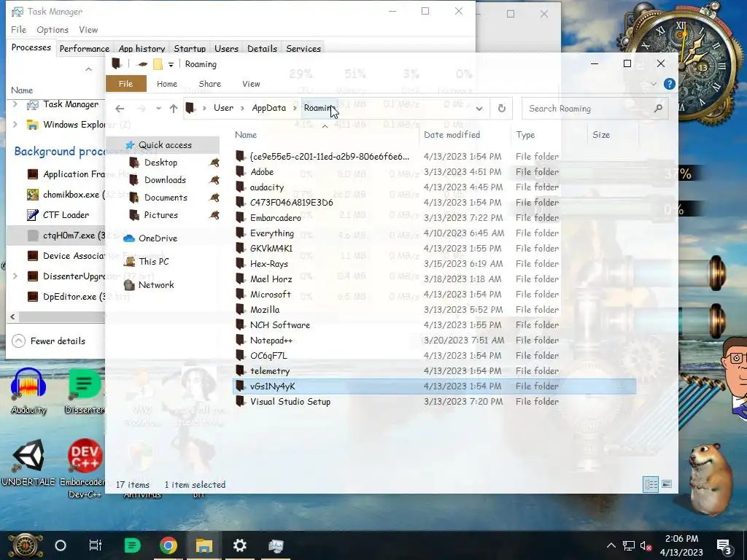Expand Windows Explorer process row
The width and height of the screenshot is (747, 560).
[15, 125]
